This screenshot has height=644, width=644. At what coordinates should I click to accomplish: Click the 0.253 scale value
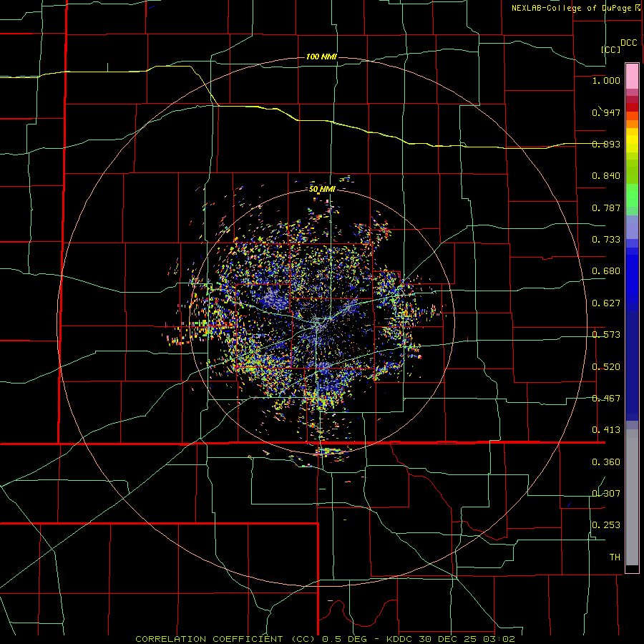point(606,525)
